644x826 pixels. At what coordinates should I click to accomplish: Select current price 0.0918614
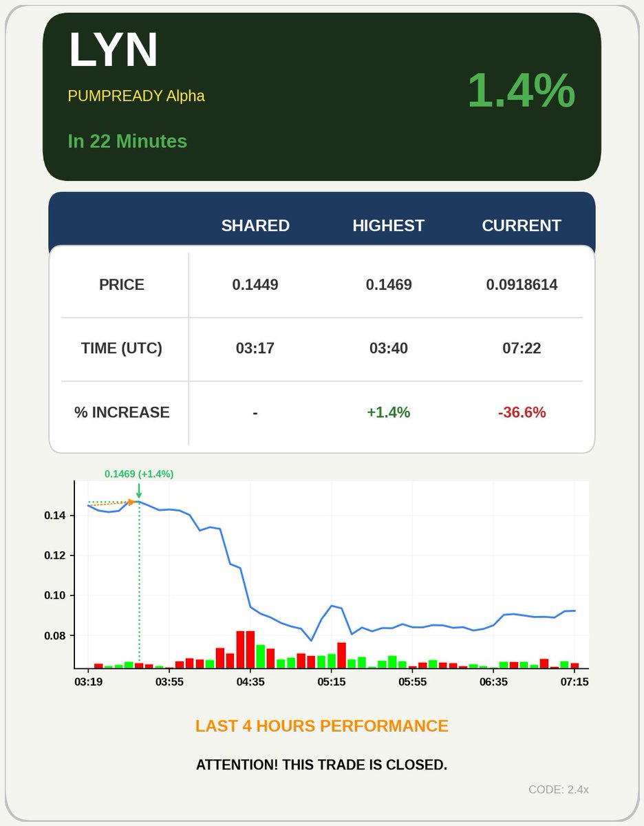point(522,285)
